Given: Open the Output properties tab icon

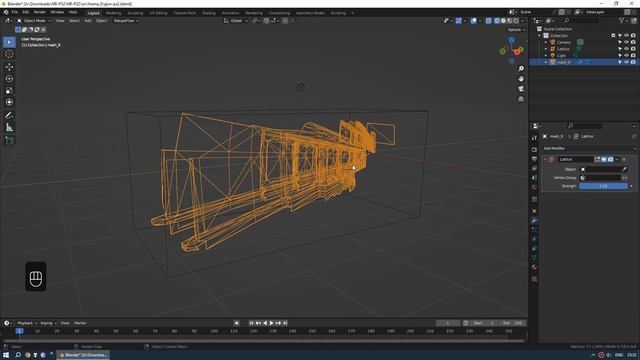Looking at the screenshot, I should coord(534,159).
